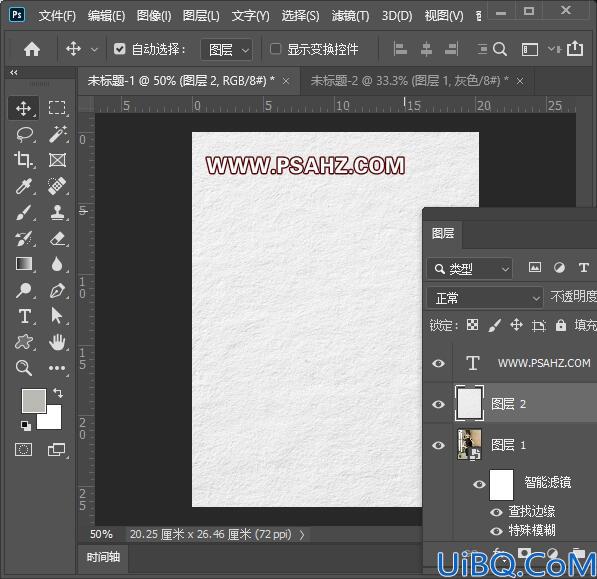Image resolution: width=597 pixels, height=579 pixels.
Task: Select the Dodge tool
Action: point(24,290)
